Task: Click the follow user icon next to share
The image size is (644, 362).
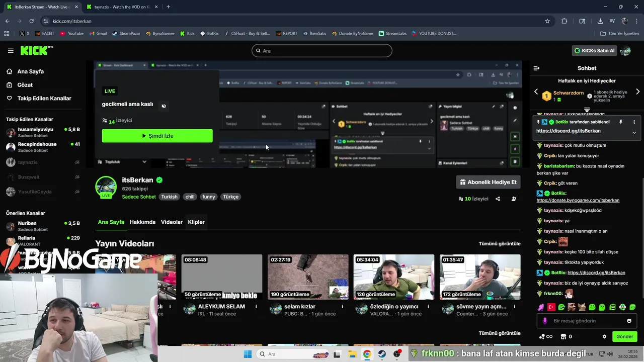Action: [514, 199]
